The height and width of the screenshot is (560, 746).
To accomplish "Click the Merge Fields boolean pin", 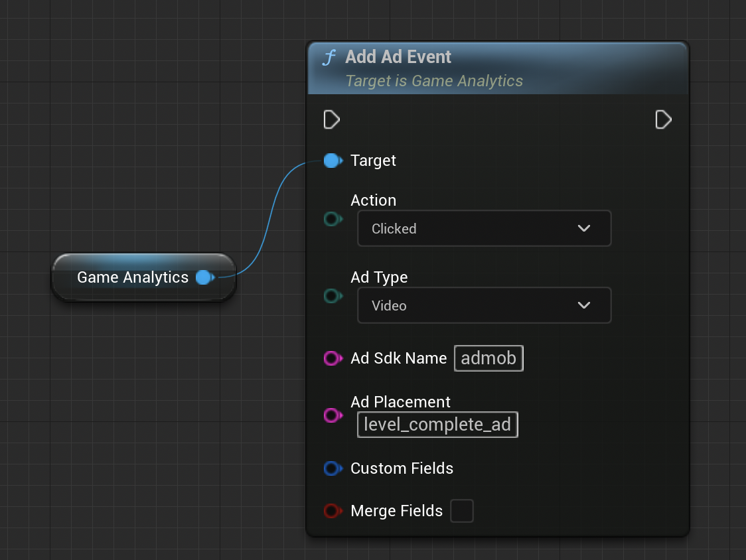I will [x=332, y=511].
